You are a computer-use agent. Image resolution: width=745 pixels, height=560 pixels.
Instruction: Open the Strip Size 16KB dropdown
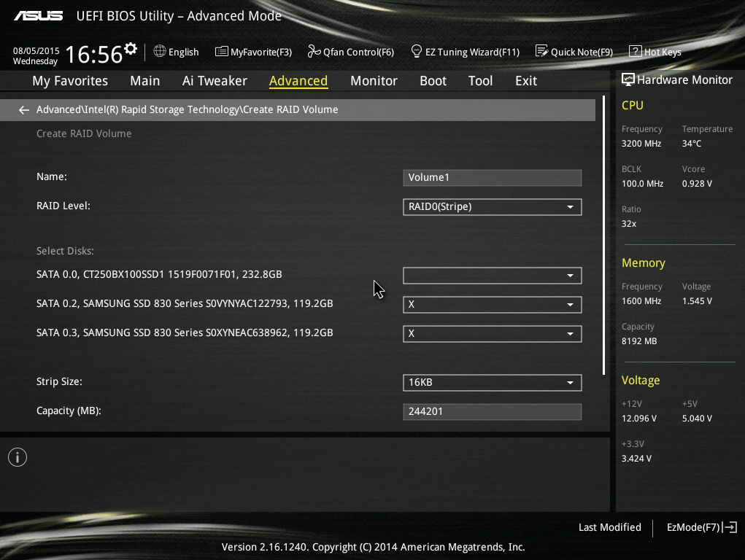pyautogui.click(x=493, y=383)
